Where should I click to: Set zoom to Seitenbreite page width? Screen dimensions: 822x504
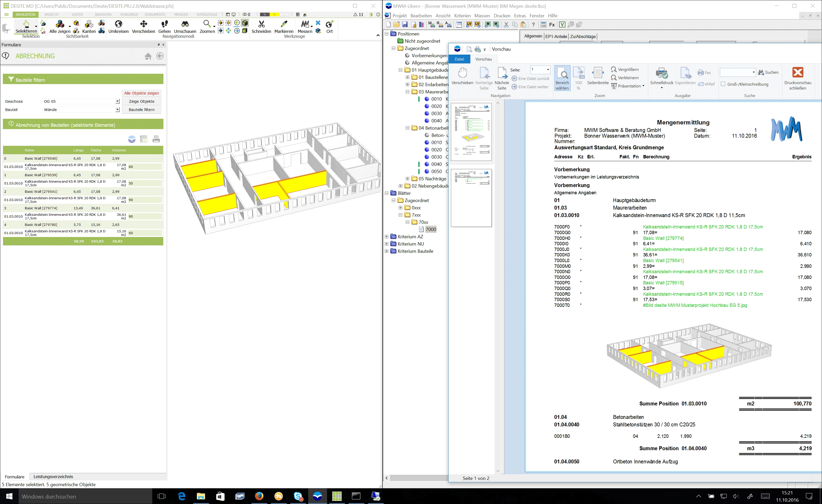tap(598, 76)
